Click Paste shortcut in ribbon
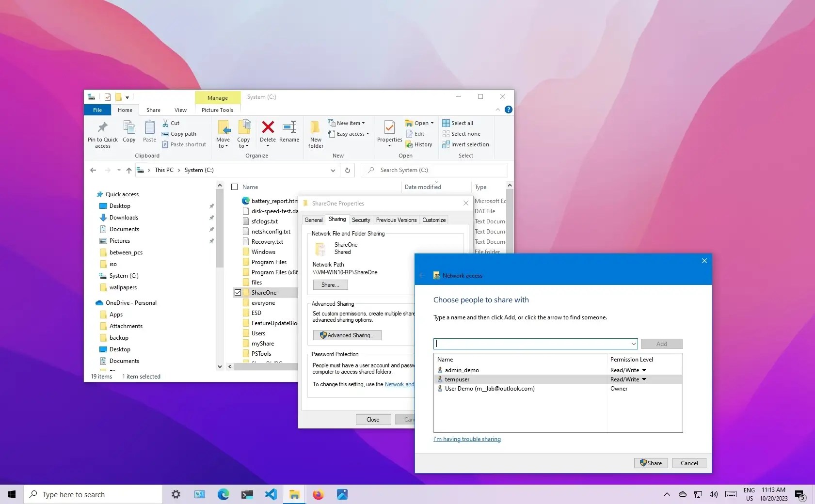 pos(184,144)
